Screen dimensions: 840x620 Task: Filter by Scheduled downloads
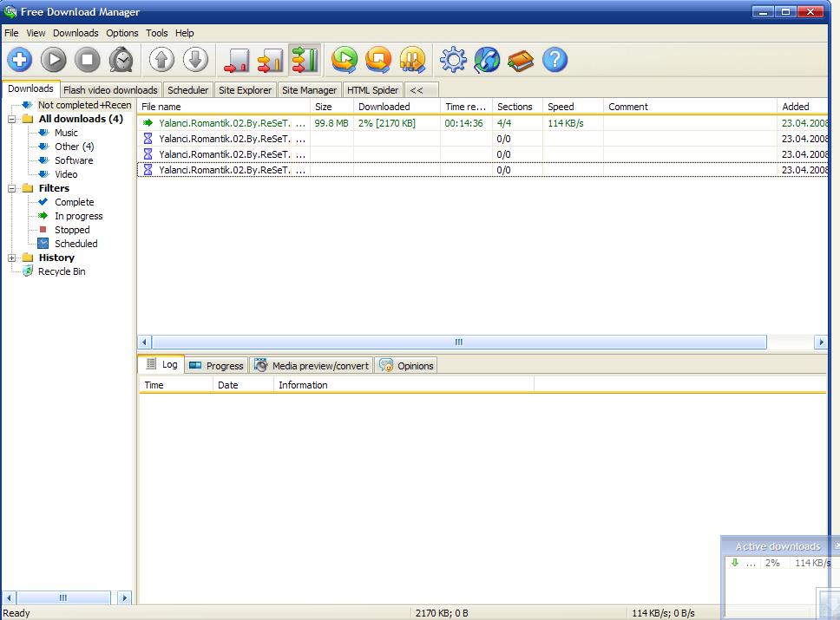(x=76, y=245)
